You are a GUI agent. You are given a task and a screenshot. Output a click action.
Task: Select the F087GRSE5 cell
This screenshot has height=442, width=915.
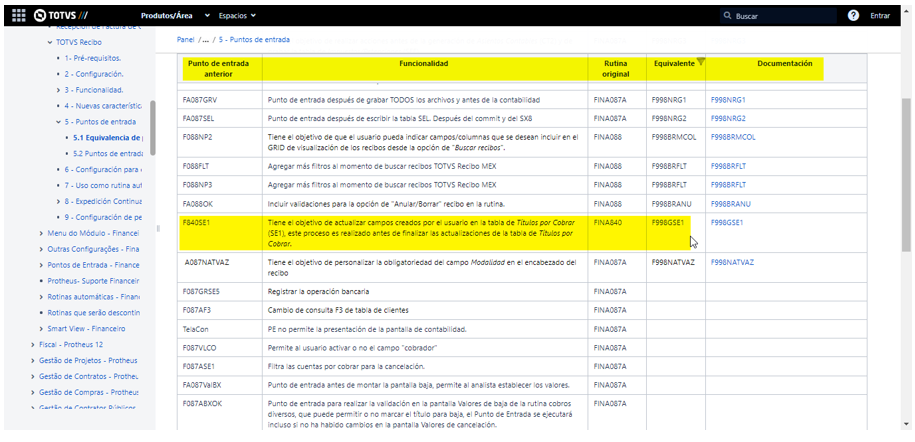(x=220, y=292)
